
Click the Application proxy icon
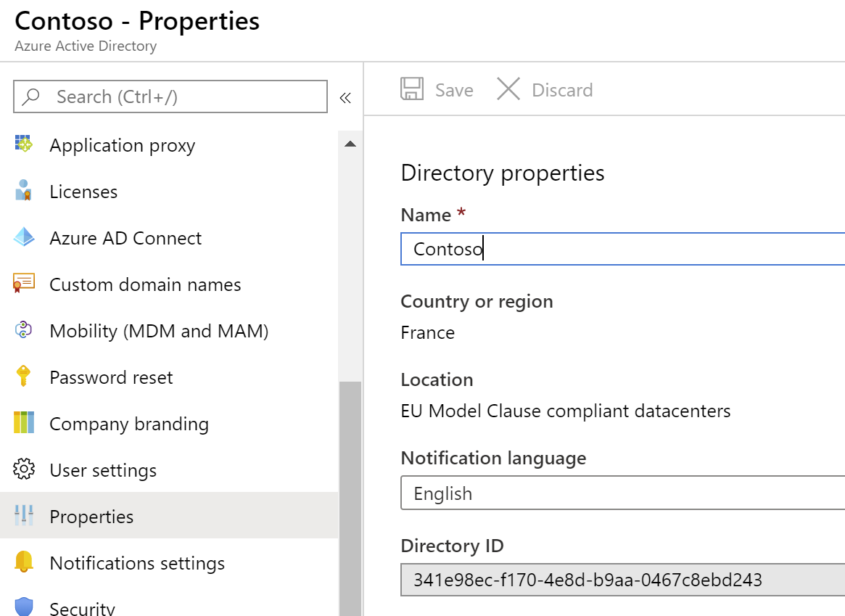24,144
